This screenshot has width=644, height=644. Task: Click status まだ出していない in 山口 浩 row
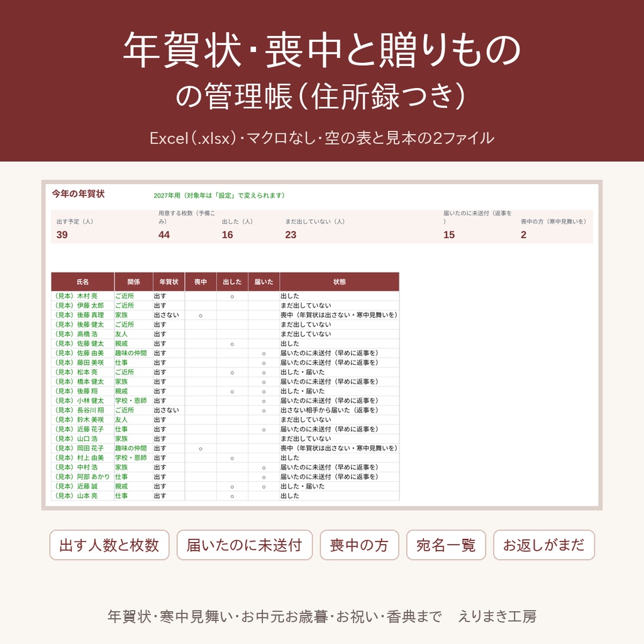[306, 438]
